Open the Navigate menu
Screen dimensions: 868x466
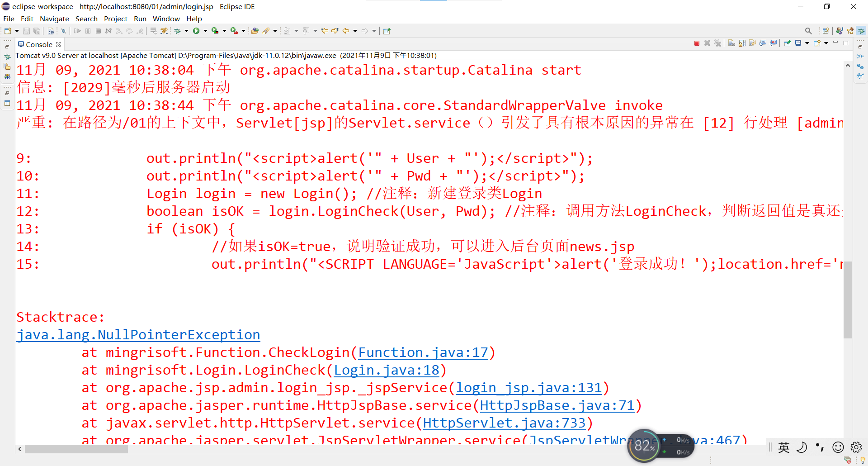[54, 19]
